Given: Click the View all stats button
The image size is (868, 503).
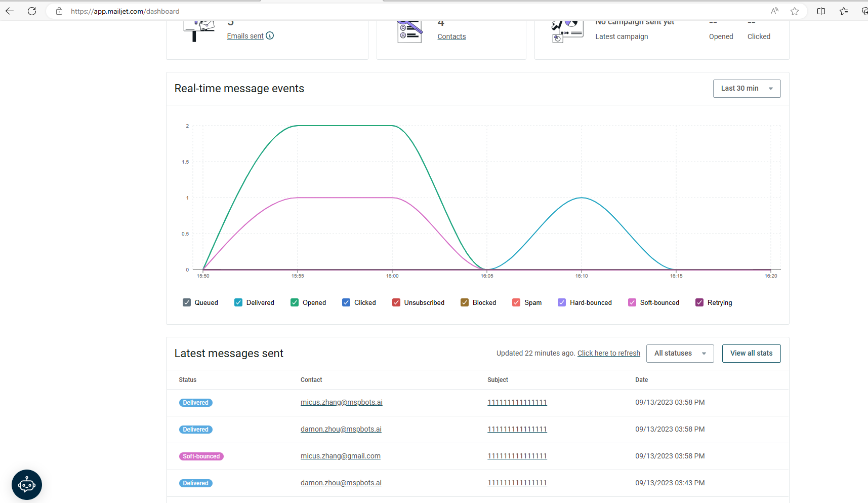Looking at the screenshot, I should point(751,354).
